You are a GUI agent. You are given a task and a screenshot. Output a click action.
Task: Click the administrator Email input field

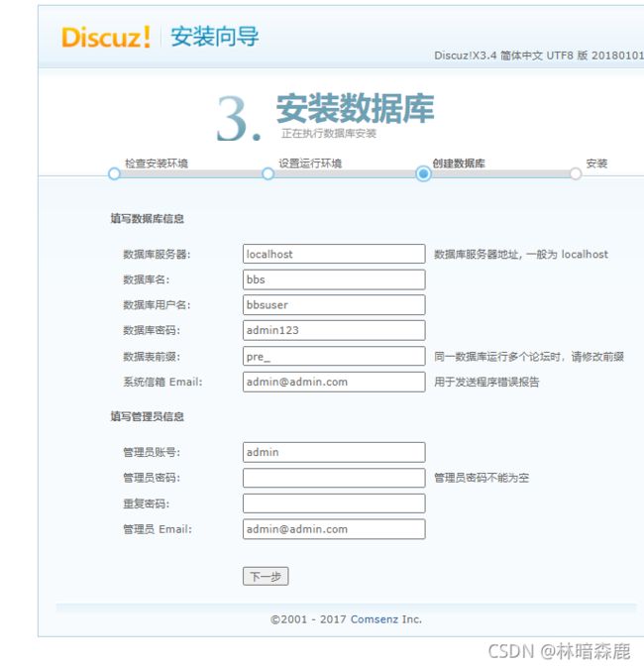[x=334, y=529]
